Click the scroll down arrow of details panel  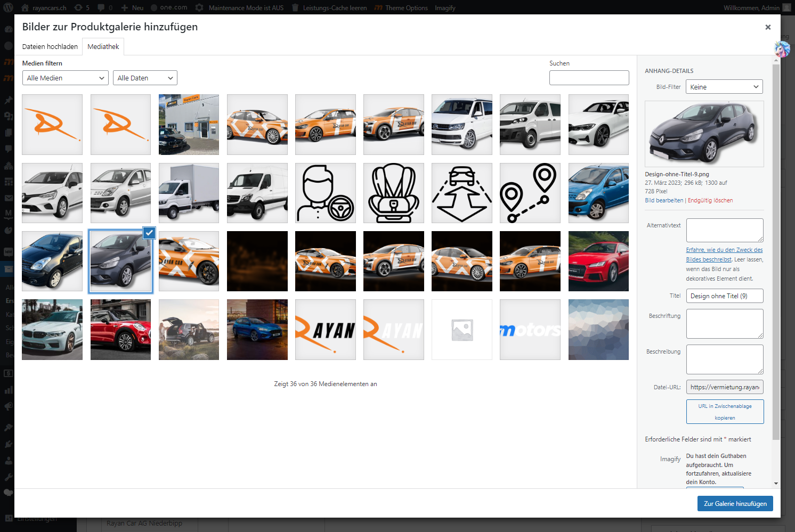tap(776, 484)
